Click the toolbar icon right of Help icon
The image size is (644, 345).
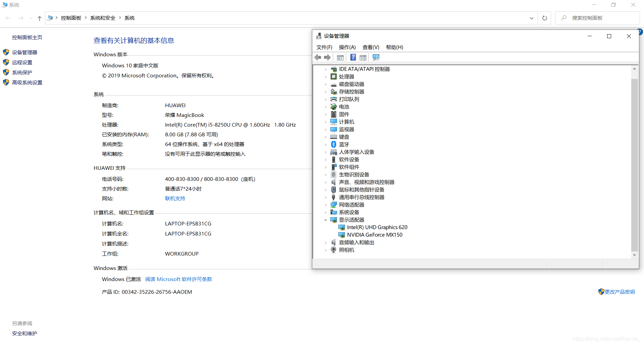[363, 58]
